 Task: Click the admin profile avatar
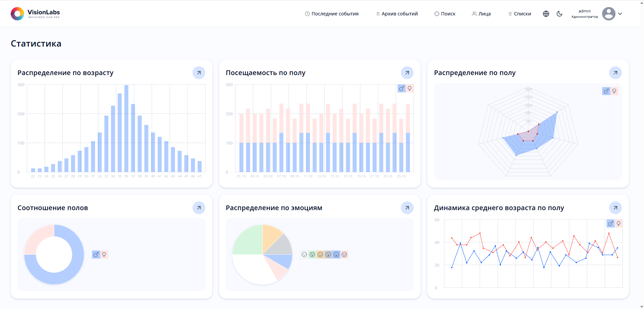(608, 14)
